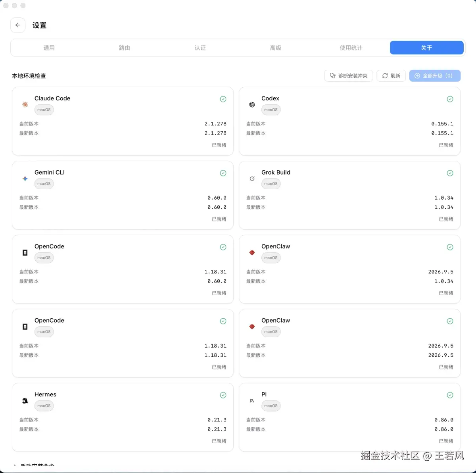Open the 使用统计 tab
This screenshot has height=473, width=476.
pos(351,48)
